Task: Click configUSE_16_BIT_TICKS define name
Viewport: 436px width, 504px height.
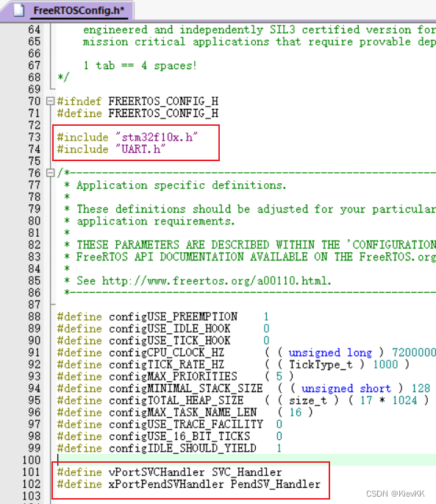Action: tap(179, 436)
